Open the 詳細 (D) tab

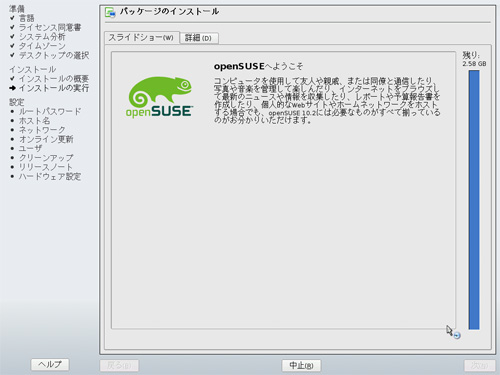[199, 38]
